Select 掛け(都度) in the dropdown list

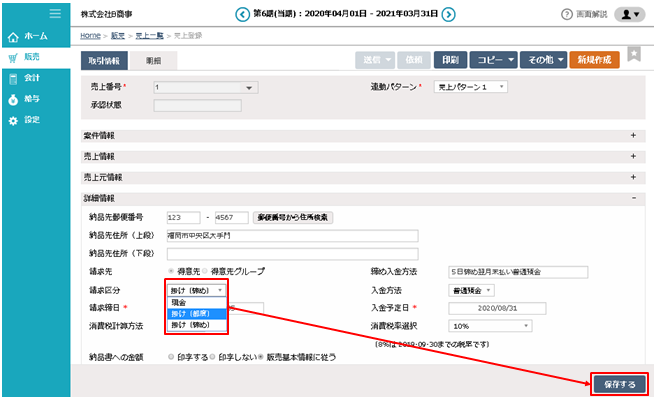pyautogui.click(x=196, y=313)
